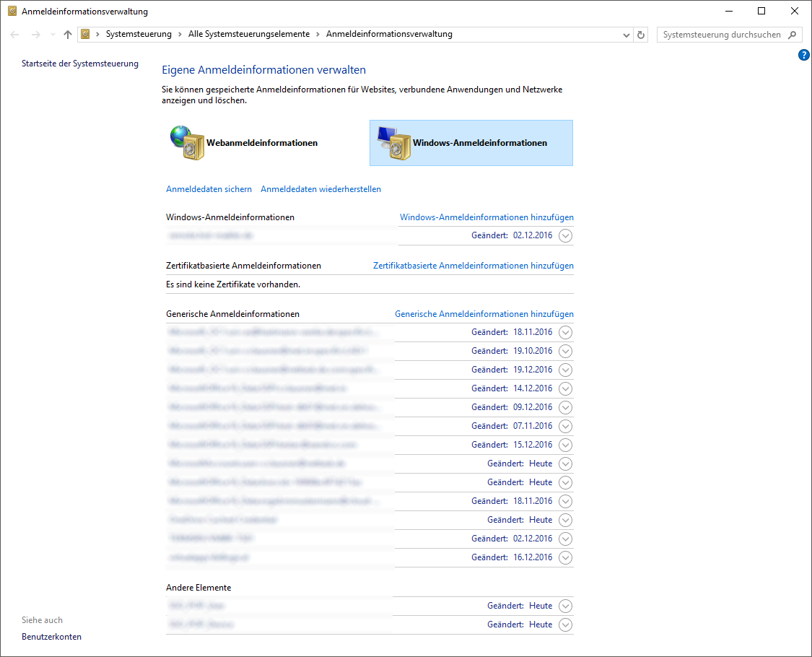Click Zertifikatbasierte Anmeldeinformationen hinzufügen link
The image size is (812, 657).
473,266
